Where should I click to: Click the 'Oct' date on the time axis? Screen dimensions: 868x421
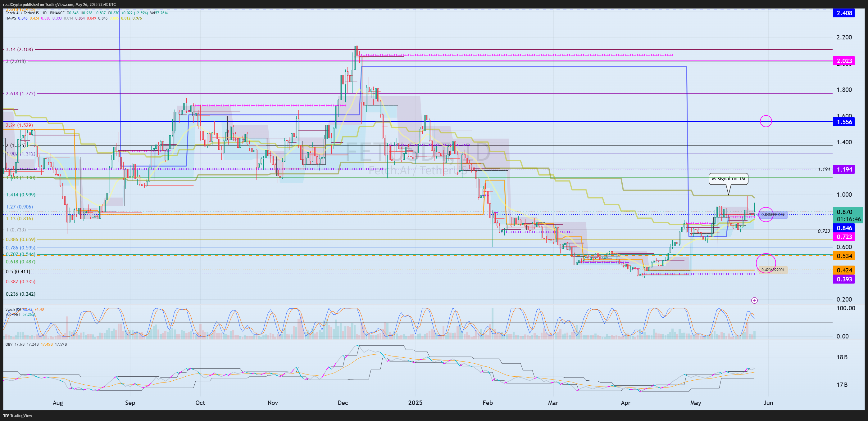pyautogui.click(x=200, y=403)
